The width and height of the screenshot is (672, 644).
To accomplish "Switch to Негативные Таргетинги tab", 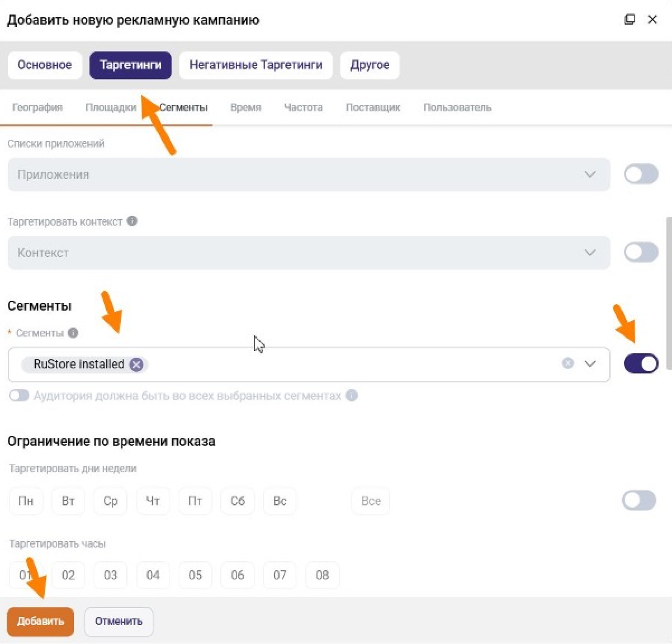I will coord(255,65).
